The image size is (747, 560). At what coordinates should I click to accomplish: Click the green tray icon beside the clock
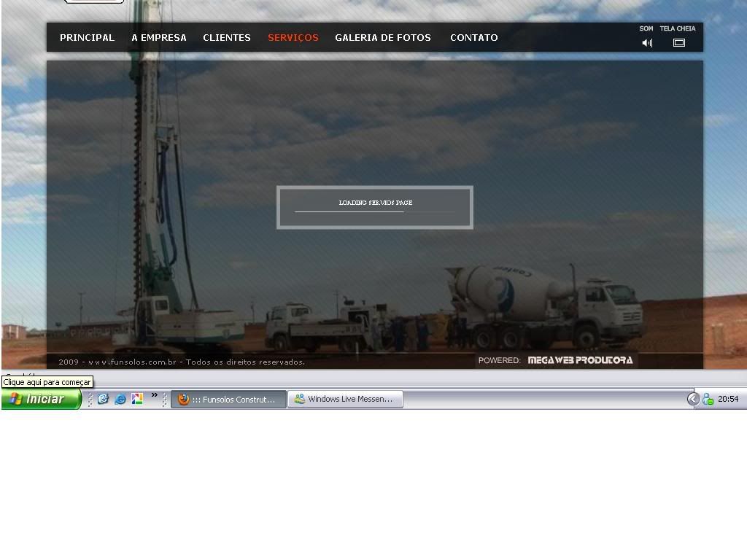click(x=708, y=399)
